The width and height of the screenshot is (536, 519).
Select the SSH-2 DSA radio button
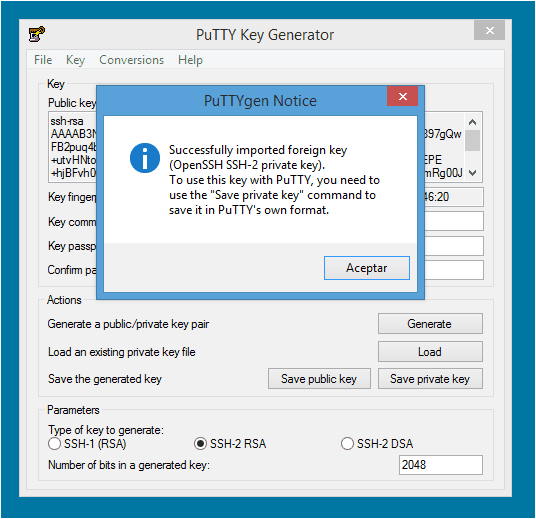coord(347,443)
